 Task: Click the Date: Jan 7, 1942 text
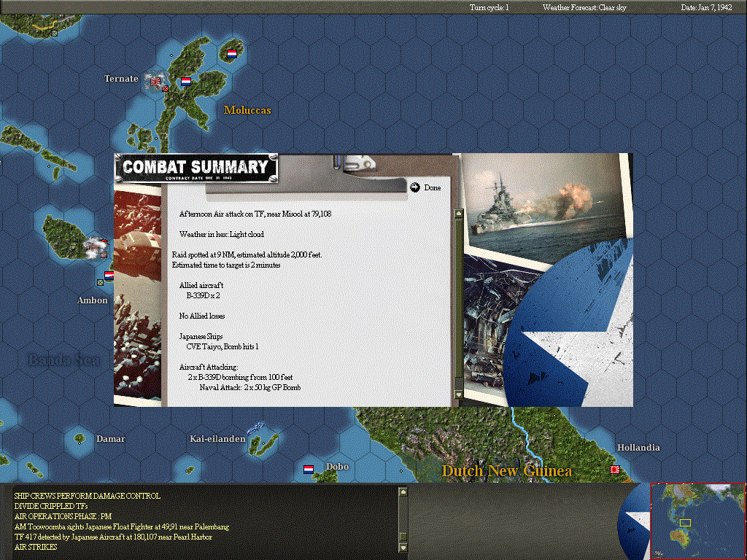[x=706, y=7]
